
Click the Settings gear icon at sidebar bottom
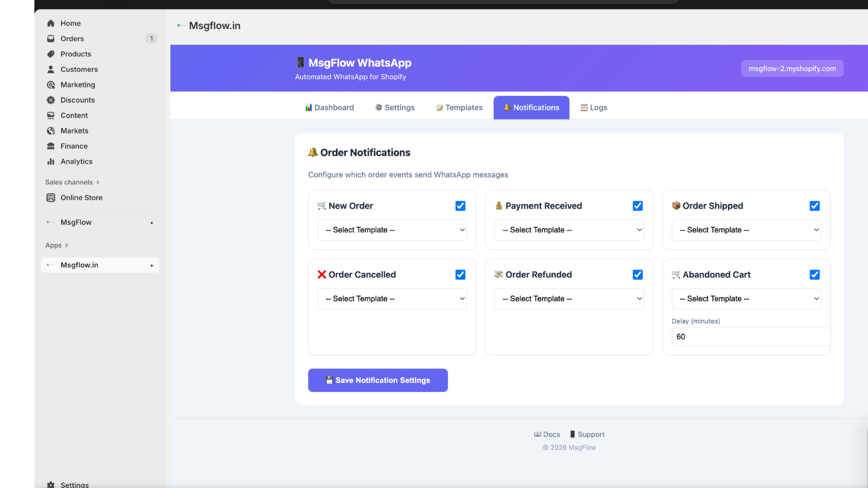(50, 485)
